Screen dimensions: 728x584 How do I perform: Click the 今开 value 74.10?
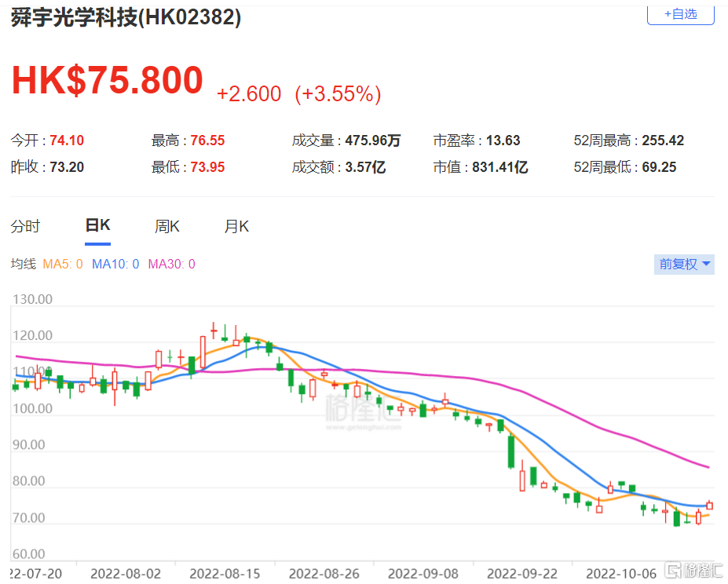(x=67, y=141)
